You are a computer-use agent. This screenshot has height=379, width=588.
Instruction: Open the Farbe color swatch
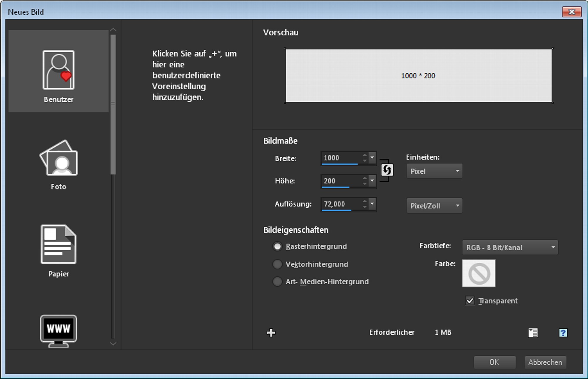tap(479, 273)
